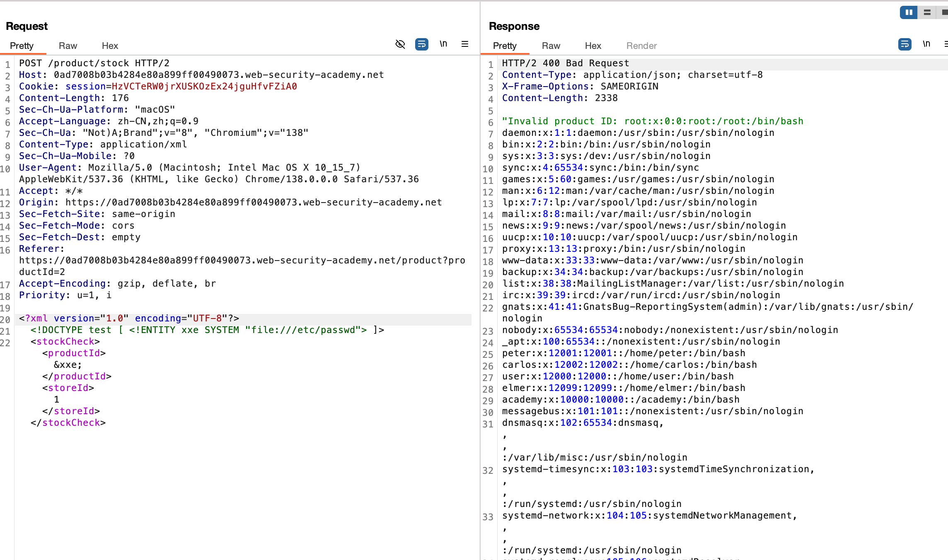The height and width of the screenshot is (560, 948).
Task: Select combined tabbed layout icon
Action: pos(944,12)
